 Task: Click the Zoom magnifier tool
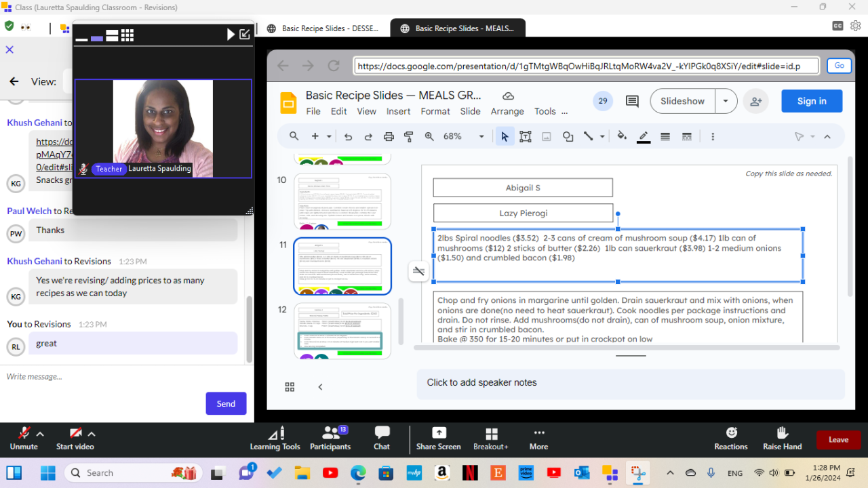tap(429, 136)
